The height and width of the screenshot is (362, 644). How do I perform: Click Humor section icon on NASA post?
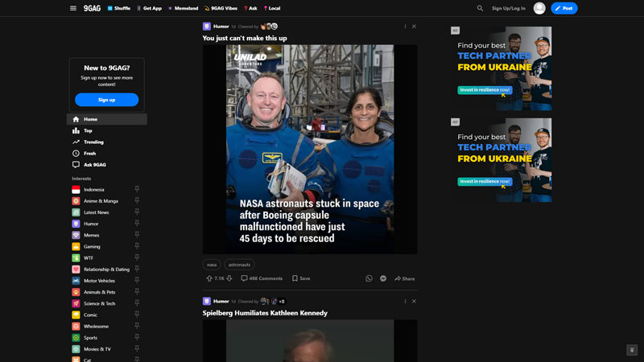[207, 27]
